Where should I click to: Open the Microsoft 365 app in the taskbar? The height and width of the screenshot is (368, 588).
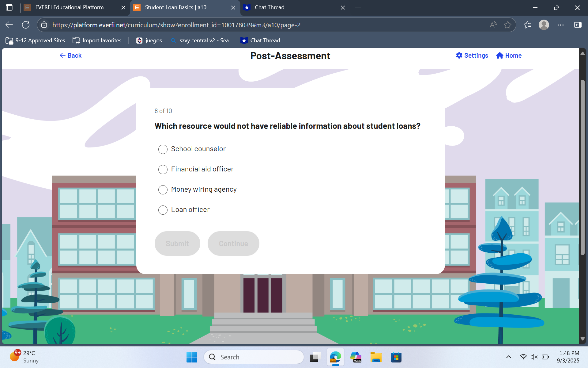pos(356,357)
